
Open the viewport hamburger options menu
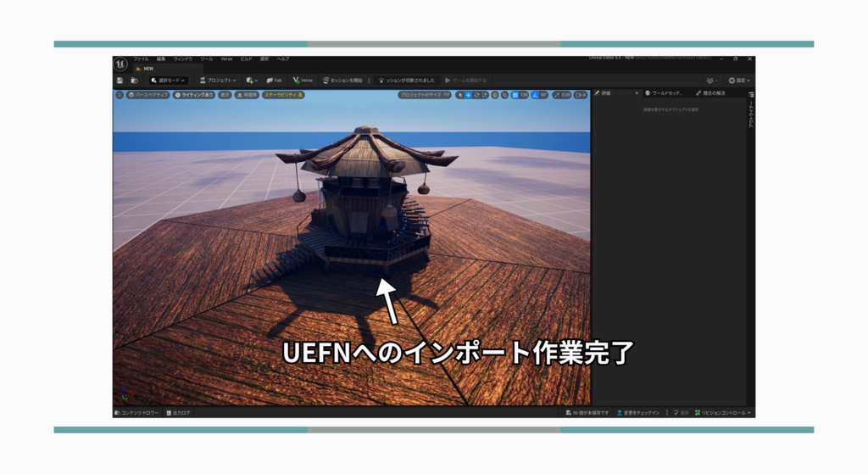(119, 95)
